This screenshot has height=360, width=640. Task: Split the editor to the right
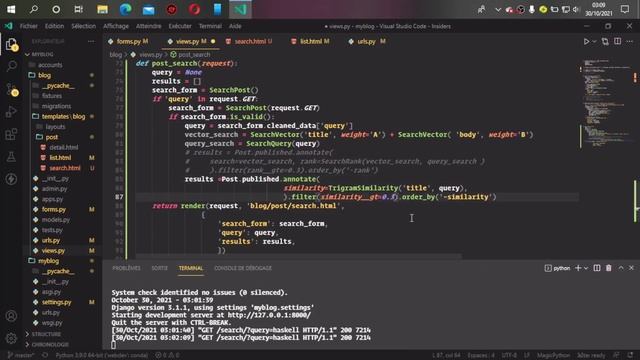click(618, 41)
